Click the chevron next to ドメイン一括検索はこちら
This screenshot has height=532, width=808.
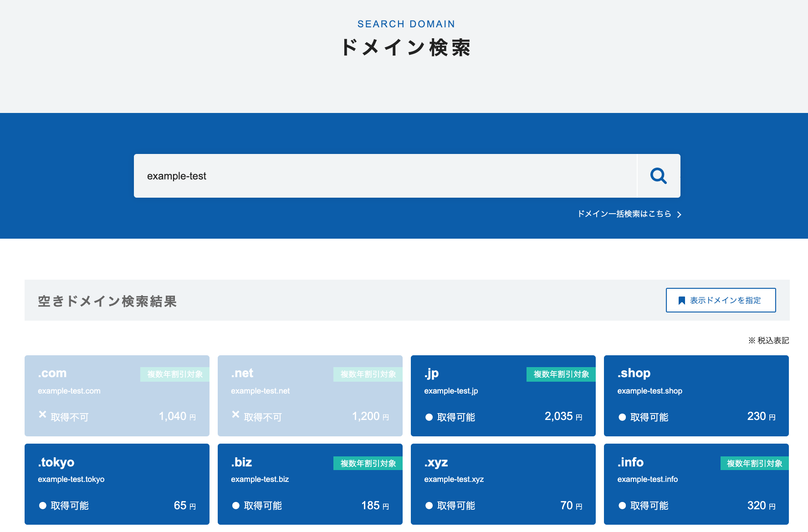pyautogui.click(x=680, y=214)
